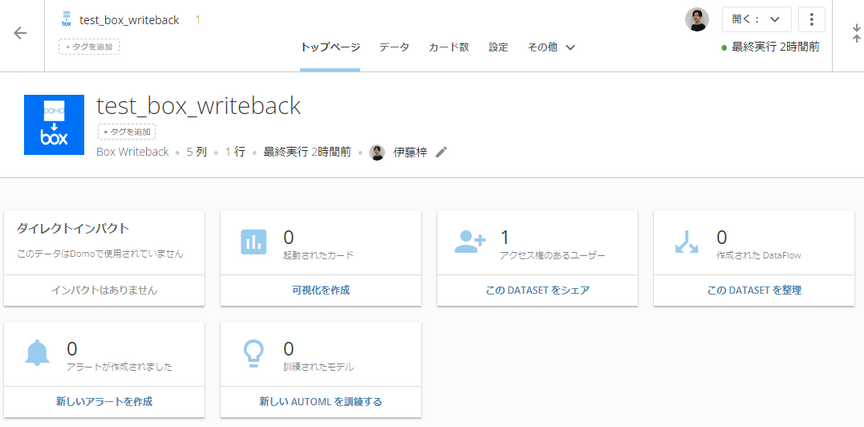
Task: Open the 設定 tab
Action: tap(498, 47)
